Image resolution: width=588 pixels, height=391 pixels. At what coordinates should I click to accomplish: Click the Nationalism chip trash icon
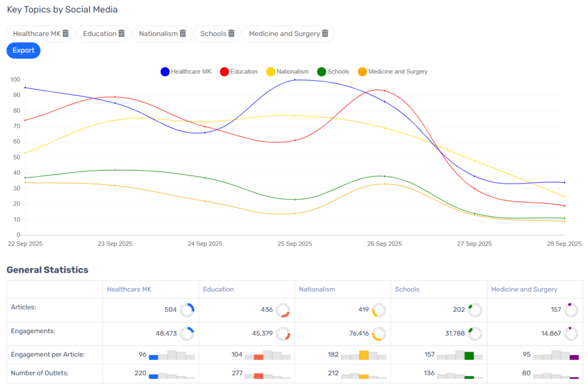click(x=183, y=34)
